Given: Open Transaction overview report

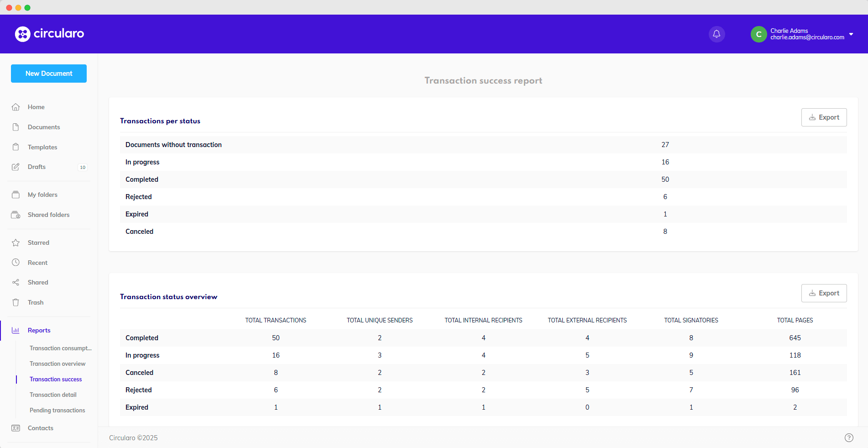Looking at the screenshot, I should coord(58,364).
